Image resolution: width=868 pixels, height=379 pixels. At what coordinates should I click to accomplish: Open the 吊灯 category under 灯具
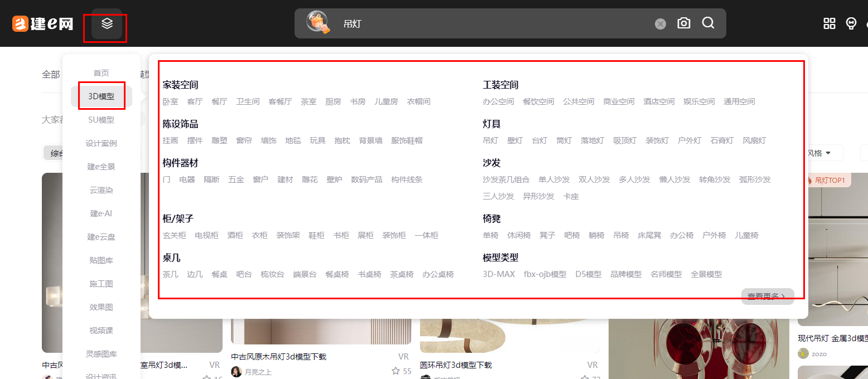tap(490, 140)
